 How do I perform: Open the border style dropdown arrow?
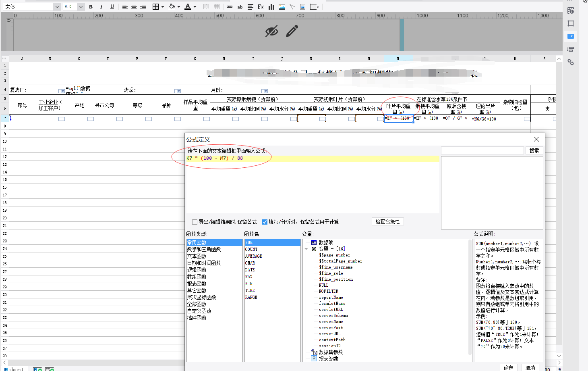tap(163, 7)
